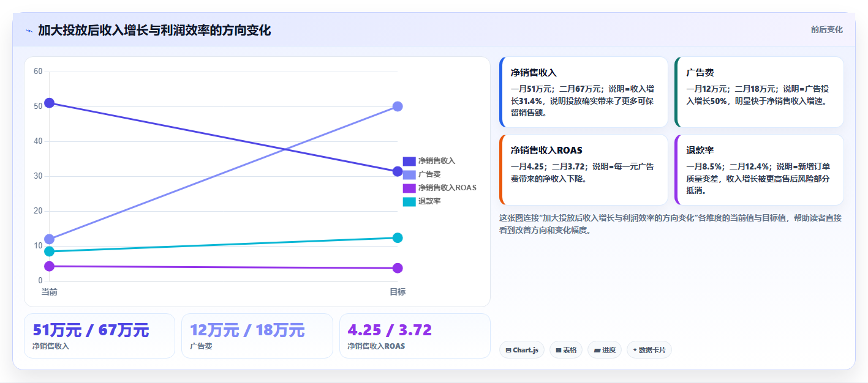868x383 pixels.
Task: Click 净销售收入 data point at 当前
Action: pyautogui.click(x=50, y=103)
